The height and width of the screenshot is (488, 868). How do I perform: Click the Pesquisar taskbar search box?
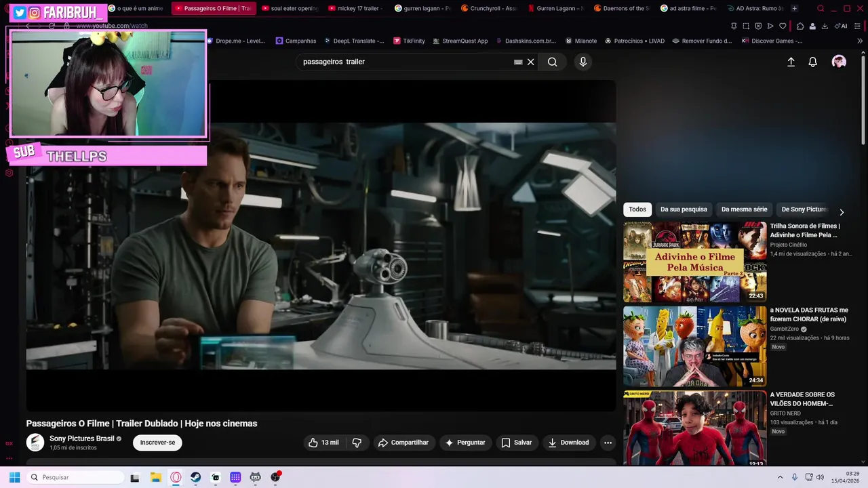tap(75, 477)
